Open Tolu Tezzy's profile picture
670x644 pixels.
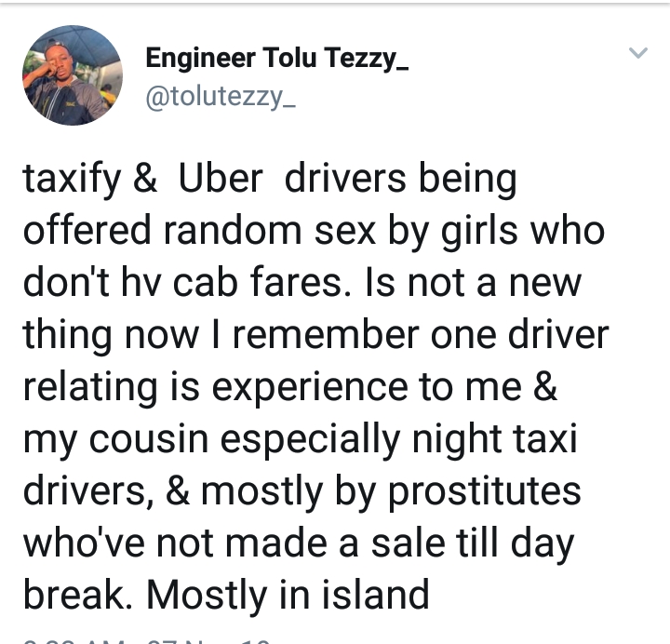(x=73, y=75)
